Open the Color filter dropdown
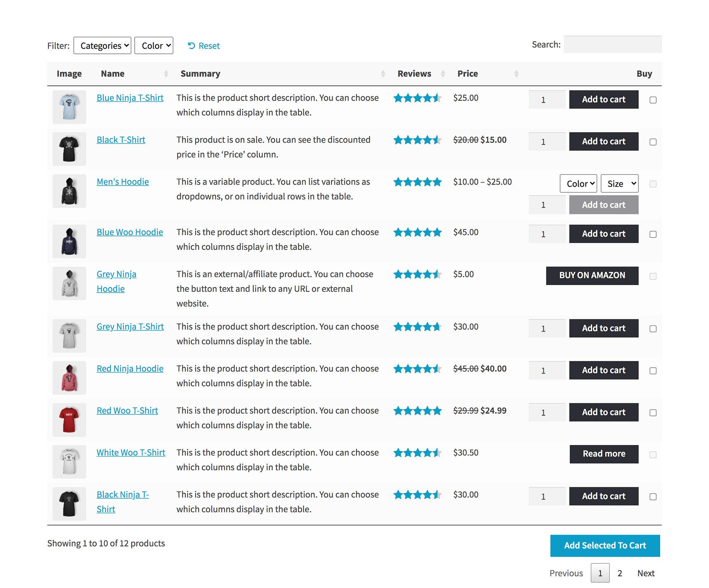 (153, 45)
